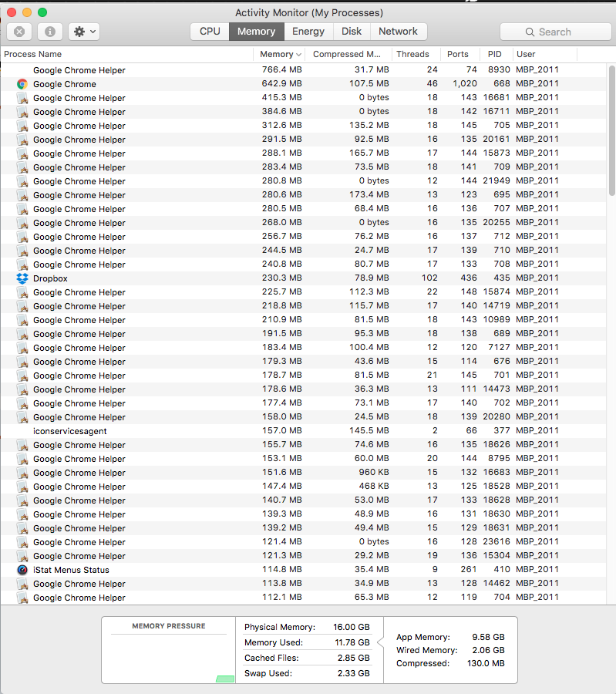
Task: Click the search magnifier icon
Action: click(x=530, y=32)
